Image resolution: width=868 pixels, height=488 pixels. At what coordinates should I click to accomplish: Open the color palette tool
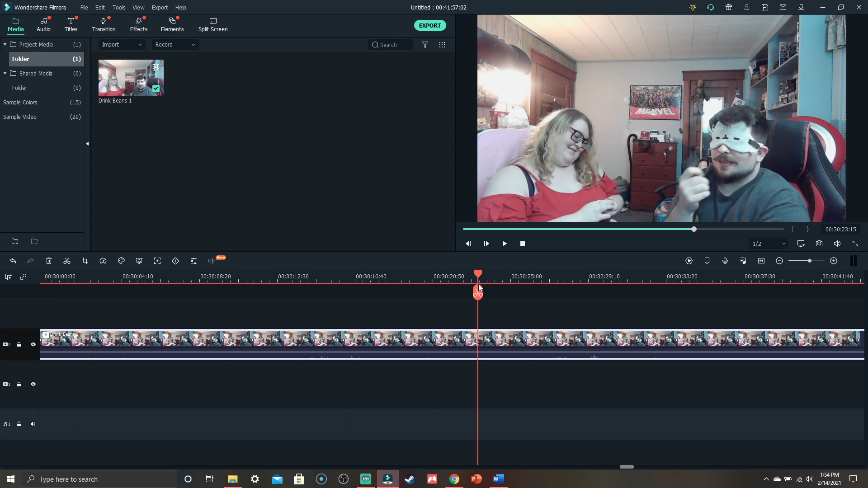point(121,261)
